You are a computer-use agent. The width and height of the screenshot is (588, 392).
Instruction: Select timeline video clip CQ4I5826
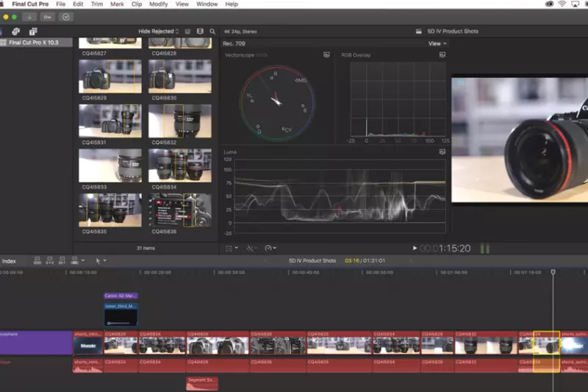pos(218,343)
